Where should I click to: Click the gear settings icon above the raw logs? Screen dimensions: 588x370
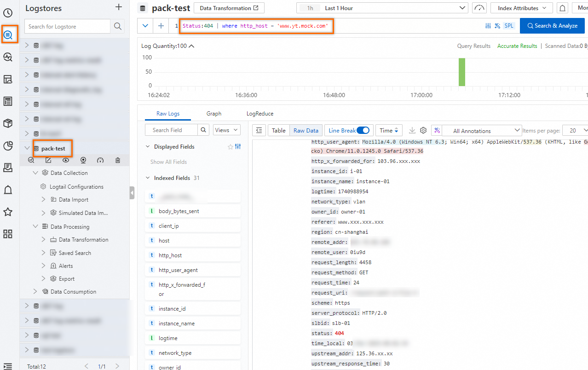tap(423, 130)
